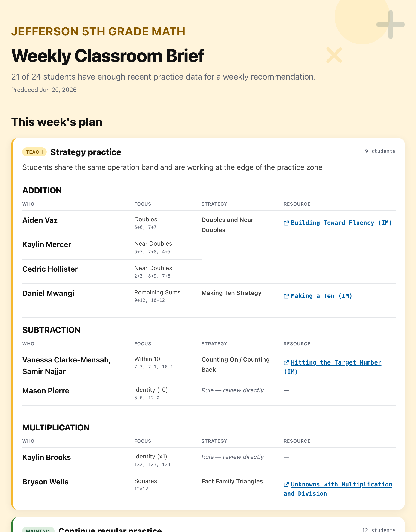Click the MAINTAIN badge at the bottom
This screenshot has width=416, height=532.
[38, 530]
